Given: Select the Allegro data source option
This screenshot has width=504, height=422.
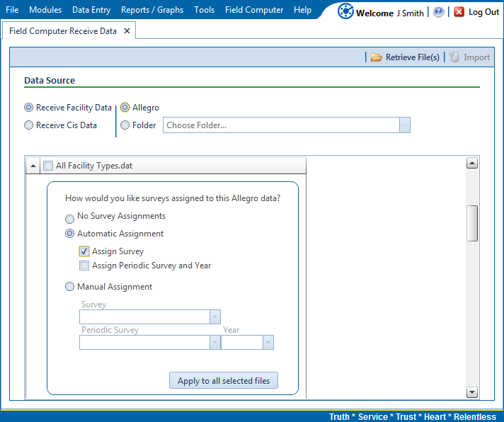Looking at the screenshot, I should (125, 108).
